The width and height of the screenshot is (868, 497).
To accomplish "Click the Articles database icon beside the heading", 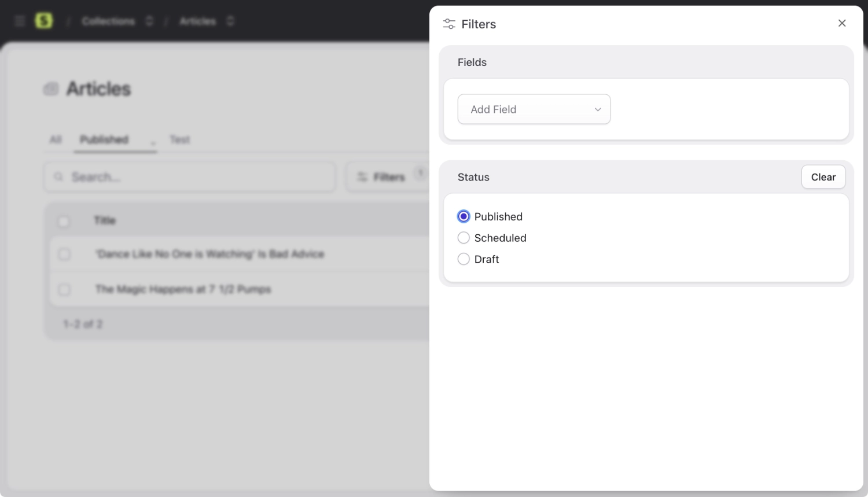I will (51, 88).
